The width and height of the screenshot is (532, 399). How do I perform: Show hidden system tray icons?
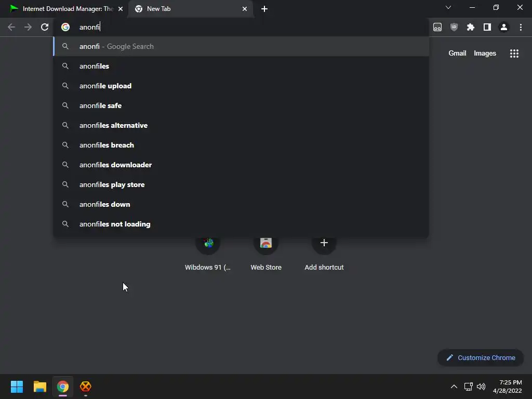454,387
